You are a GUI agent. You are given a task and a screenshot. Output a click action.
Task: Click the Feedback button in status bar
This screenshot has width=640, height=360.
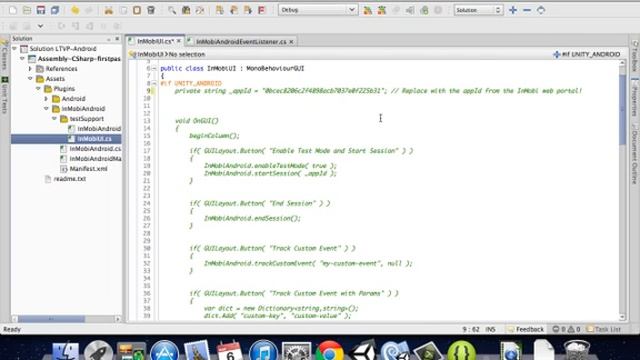526,329
